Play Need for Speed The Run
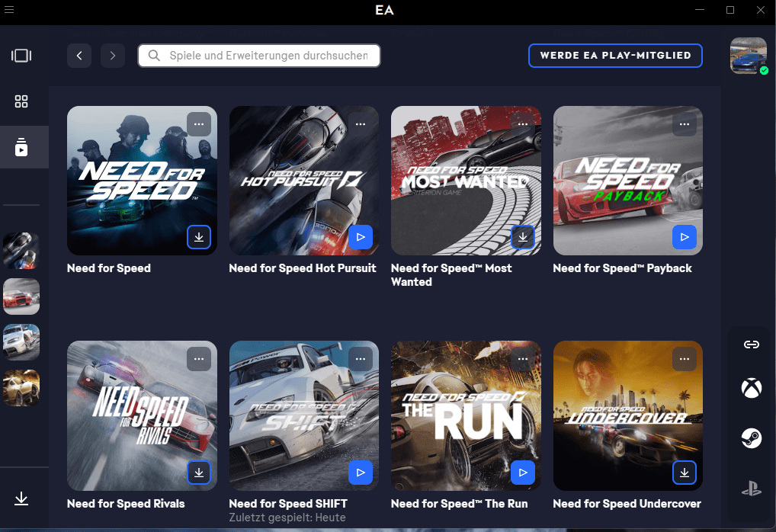 coord(523,473)
